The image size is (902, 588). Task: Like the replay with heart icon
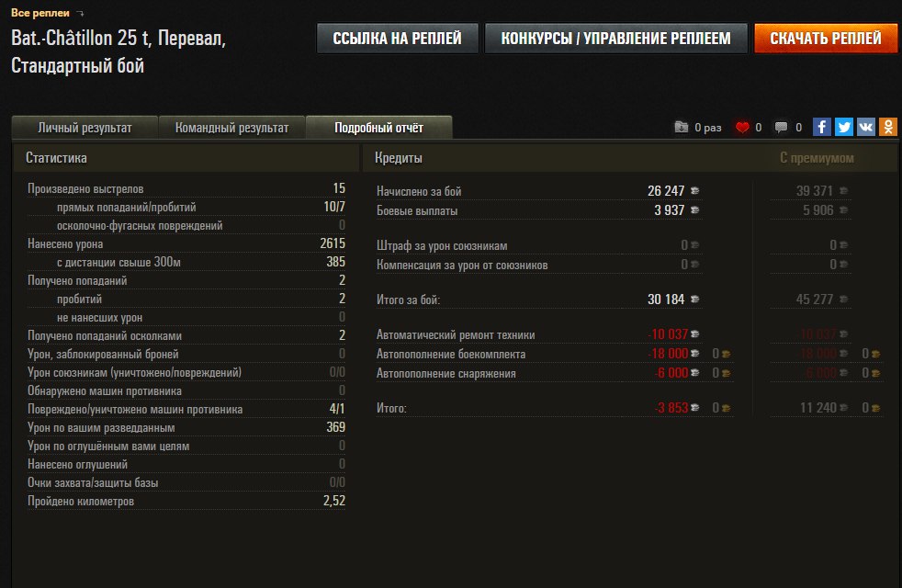[x=742, y=128]
